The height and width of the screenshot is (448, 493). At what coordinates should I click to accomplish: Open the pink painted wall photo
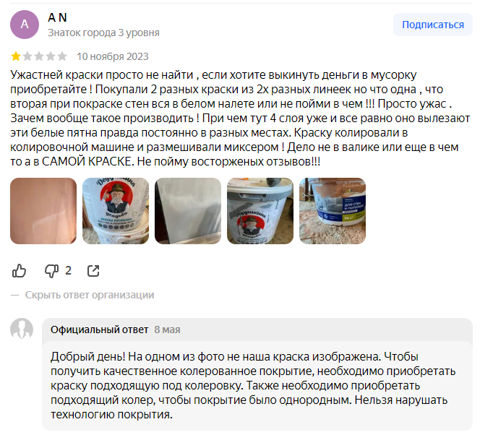pyautogui.click(x=43, y=211)
